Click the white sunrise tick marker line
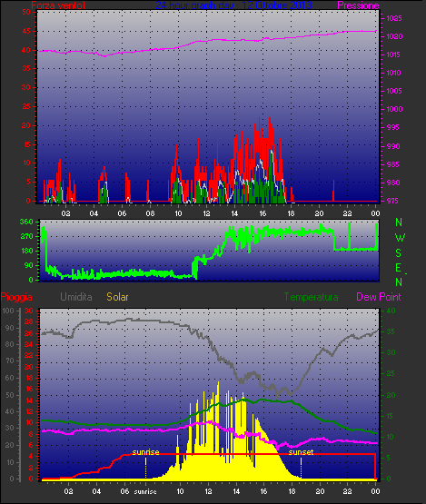 (145, 468)
